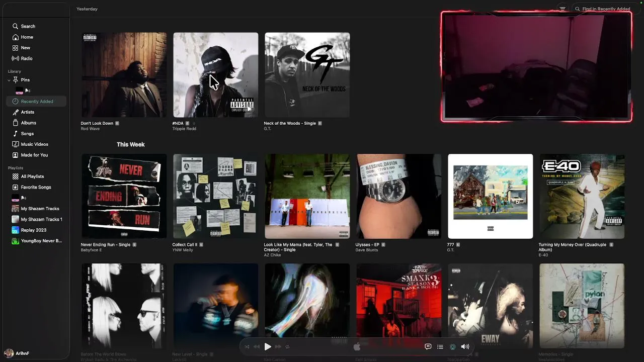Open the AirPlay output picker
This screenshot has height=362, width=644.
452,346
